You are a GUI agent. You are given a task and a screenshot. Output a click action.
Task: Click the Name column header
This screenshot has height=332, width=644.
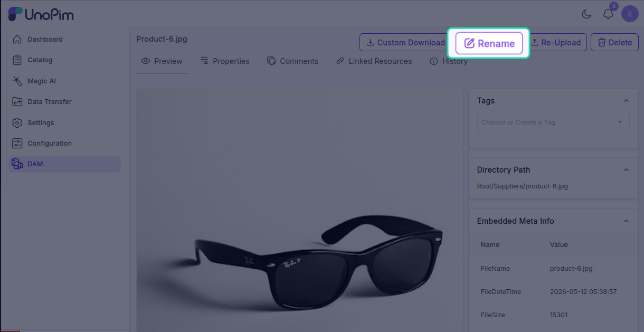coord(490,245)
